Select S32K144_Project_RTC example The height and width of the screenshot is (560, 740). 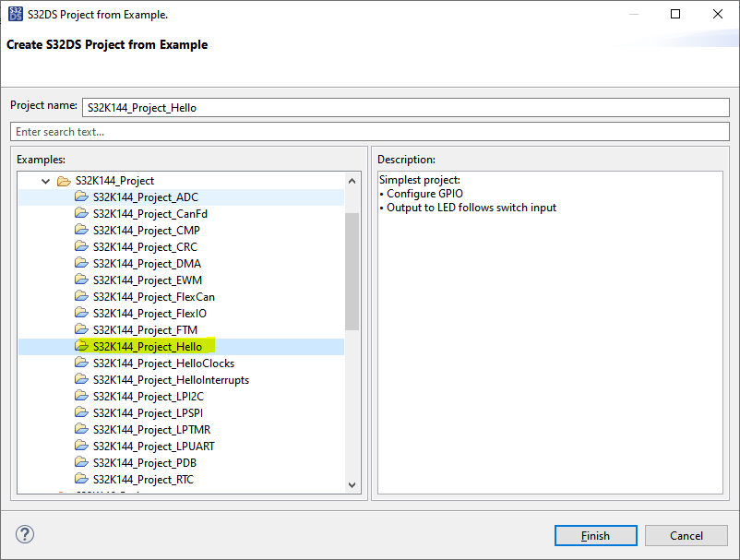(x=143, y=480)
